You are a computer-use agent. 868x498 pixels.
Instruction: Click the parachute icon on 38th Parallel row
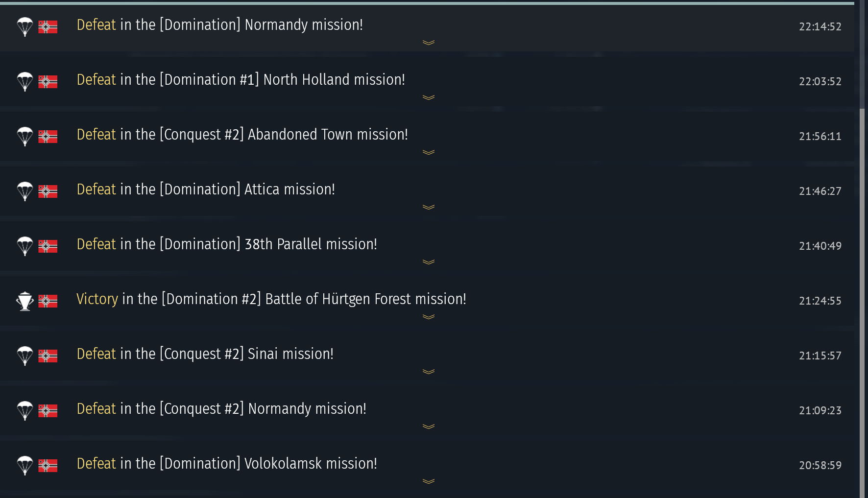[25, 246]
